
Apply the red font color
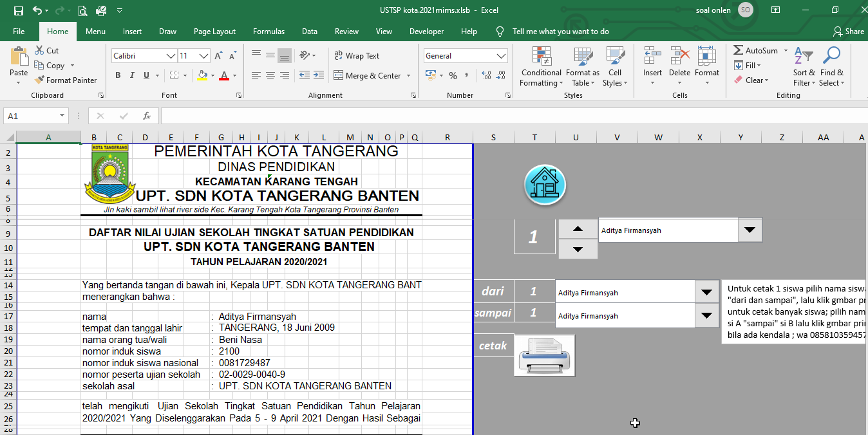click(x=223, y=75)
